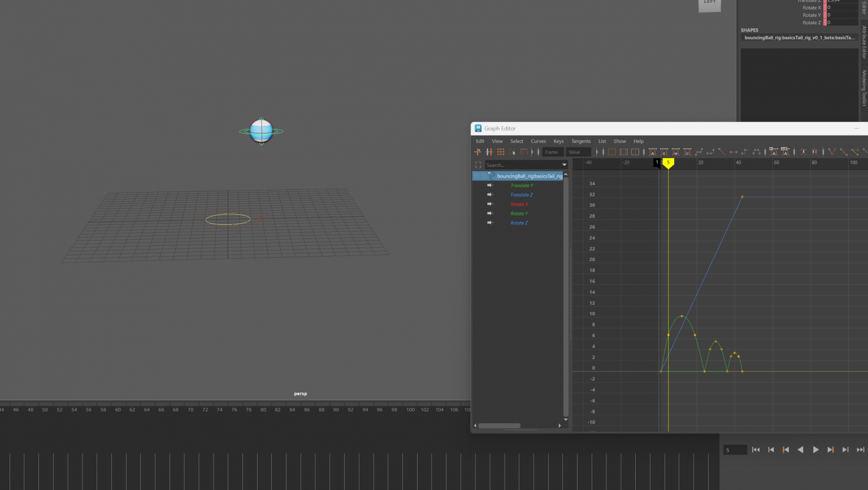868x490 pixels.
Task: Open the Curves menu
Action: pos(538,141)
